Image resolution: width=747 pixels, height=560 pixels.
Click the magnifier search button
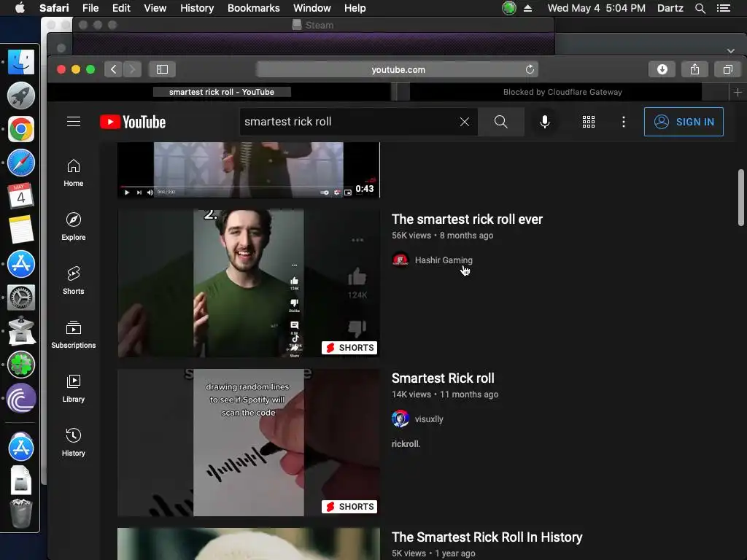coord(500,122)
